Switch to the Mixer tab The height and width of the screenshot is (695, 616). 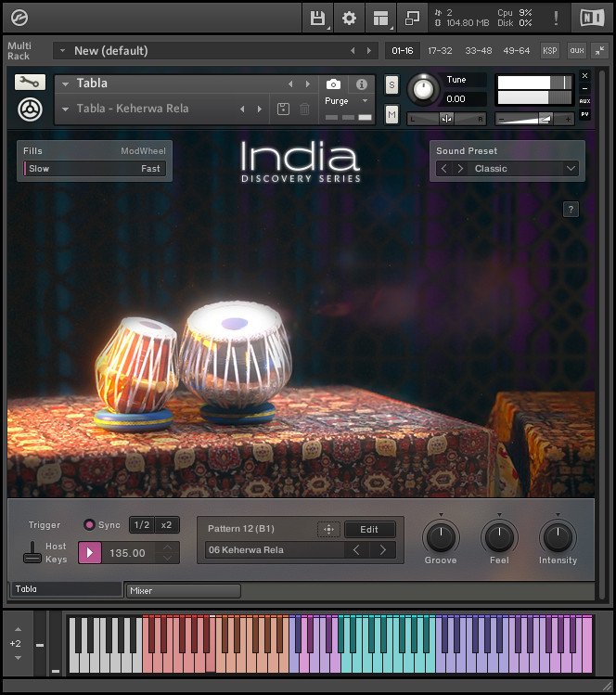[x=184, y=591]
